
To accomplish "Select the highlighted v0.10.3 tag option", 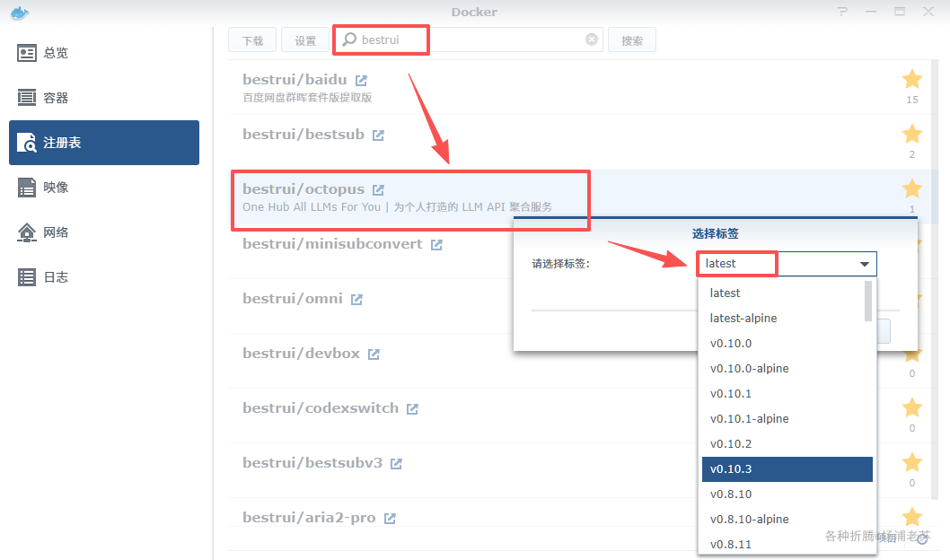I will (x=787, y=469).
